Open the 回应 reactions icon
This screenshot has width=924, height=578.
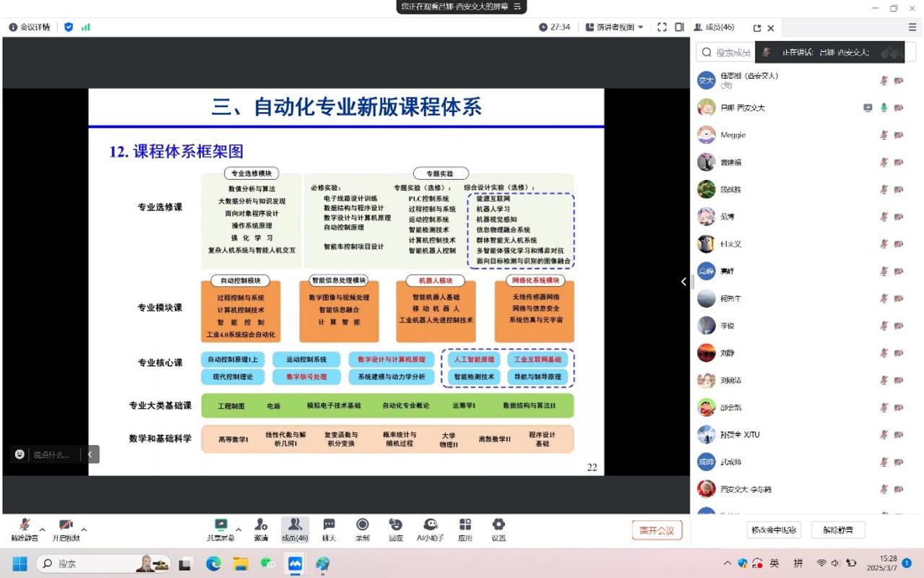[x=395, y=528]
